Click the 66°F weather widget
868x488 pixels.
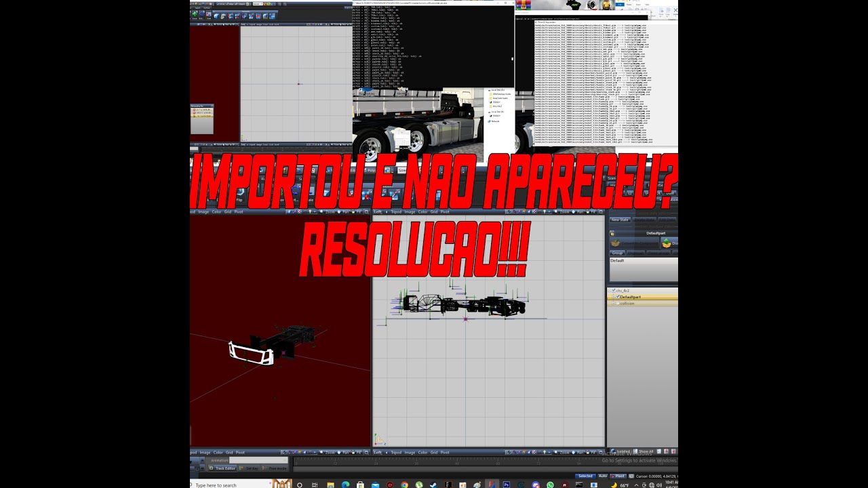[620, 485]
